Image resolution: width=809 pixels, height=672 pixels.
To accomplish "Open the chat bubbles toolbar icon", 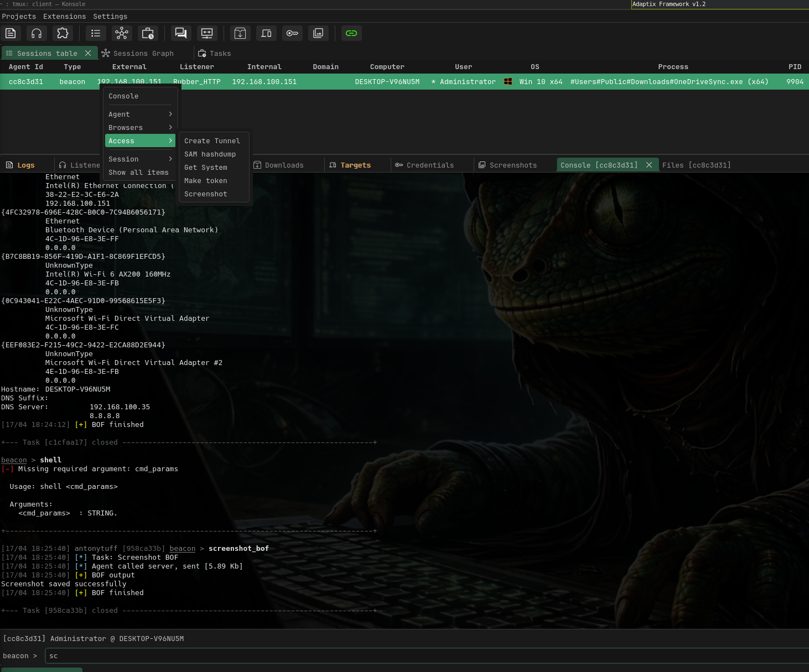I will click(180, 33).
